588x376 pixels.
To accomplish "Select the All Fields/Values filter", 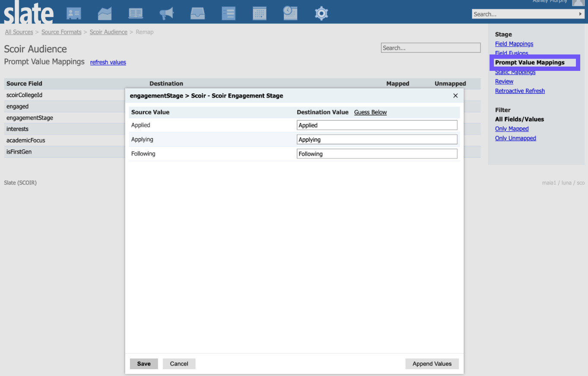I will [x=519, y=119].
